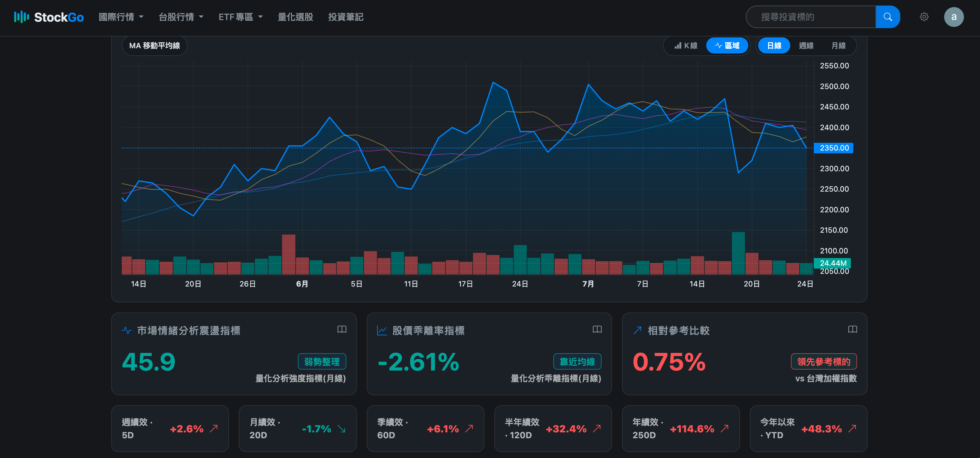Click the pulse icon beside 市場情緒分析震盪指標
Screen dimensions: 980x458
click(127, 330)
